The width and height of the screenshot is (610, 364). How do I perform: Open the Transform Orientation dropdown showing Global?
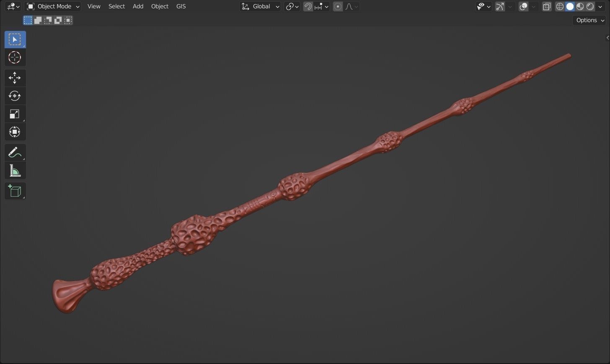point(260,6)
